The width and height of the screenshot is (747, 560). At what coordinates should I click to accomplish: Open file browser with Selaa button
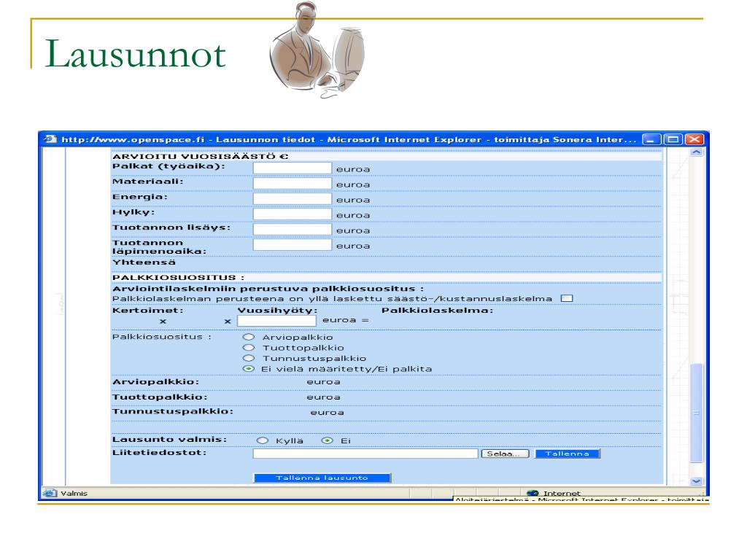[x=505, y=454]
